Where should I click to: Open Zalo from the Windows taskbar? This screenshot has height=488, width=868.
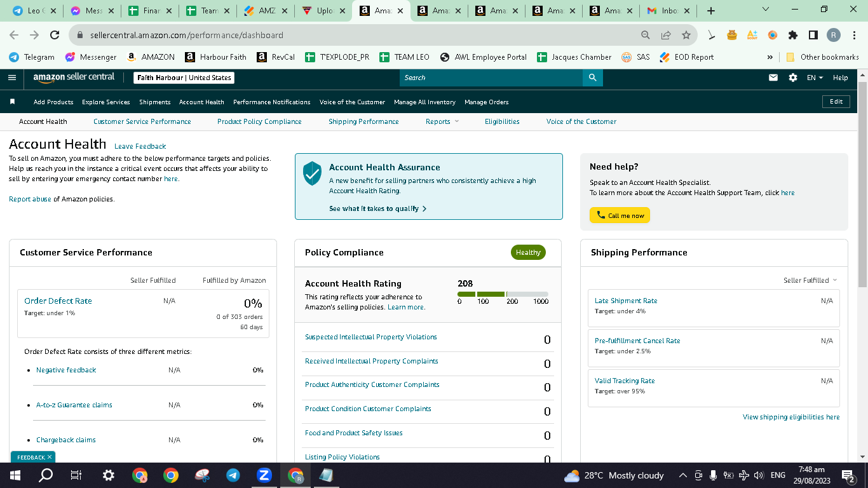click(264, 475)
